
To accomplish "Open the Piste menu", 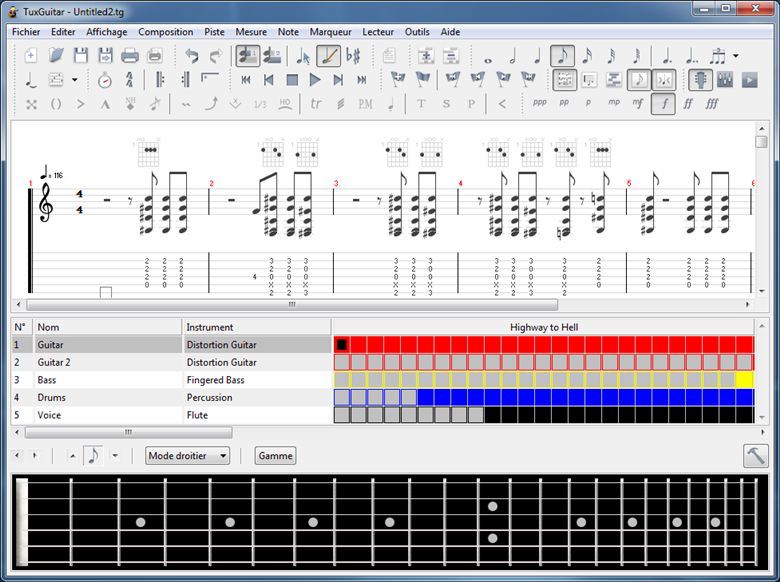I will pos(214,32).
